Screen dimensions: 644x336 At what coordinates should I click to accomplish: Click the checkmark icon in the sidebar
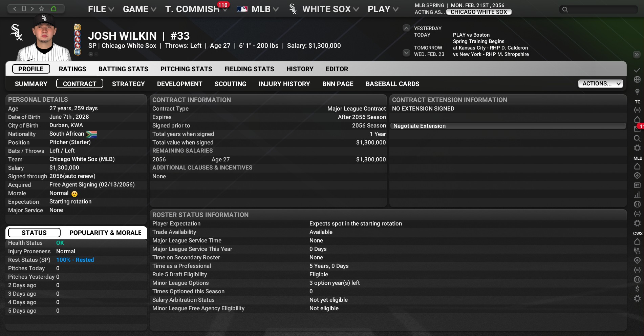coord(637,70)
